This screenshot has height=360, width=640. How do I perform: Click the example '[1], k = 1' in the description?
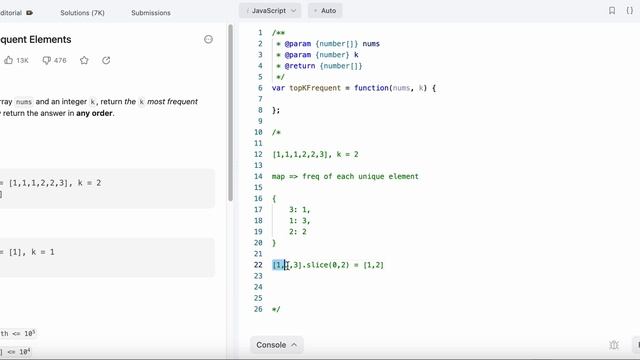31,252
